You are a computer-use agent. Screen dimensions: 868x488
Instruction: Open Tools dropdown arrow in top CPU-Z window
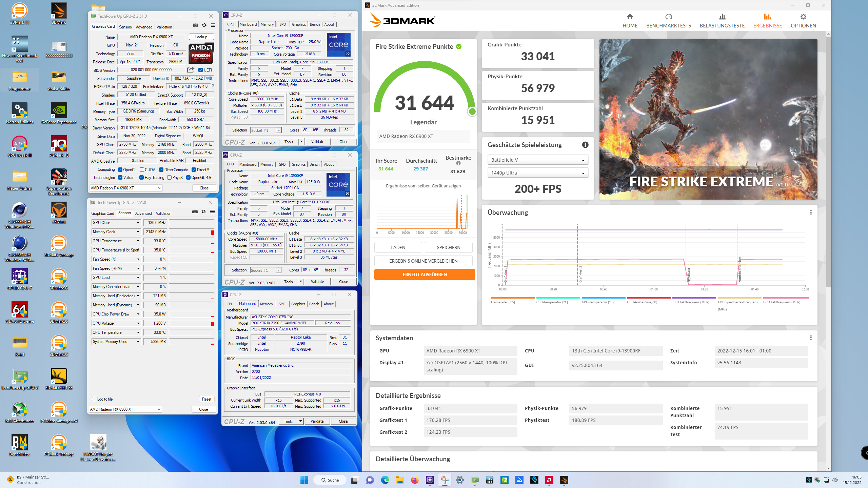click(301, 142)
